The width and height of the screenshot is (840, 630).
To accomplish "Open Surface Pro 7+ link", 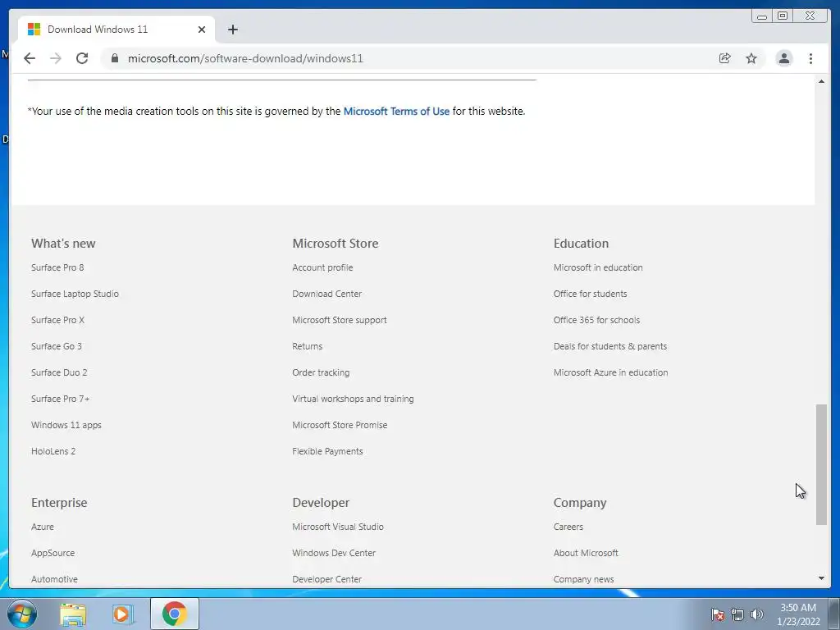I will pos(61,399).
